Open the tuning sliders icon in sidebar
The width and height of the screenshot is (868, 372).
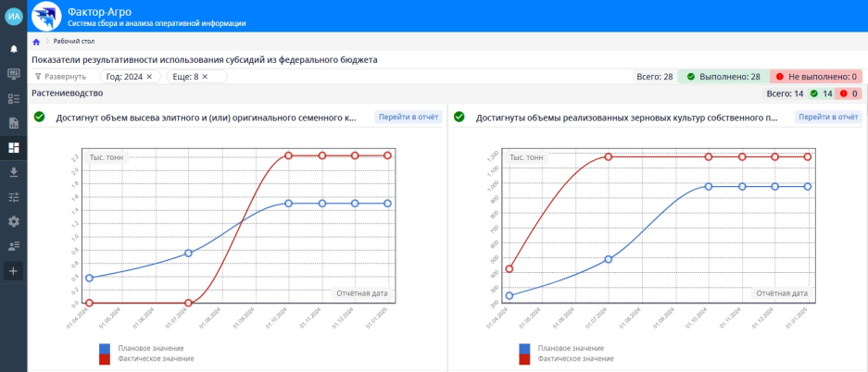coord(13,197)
